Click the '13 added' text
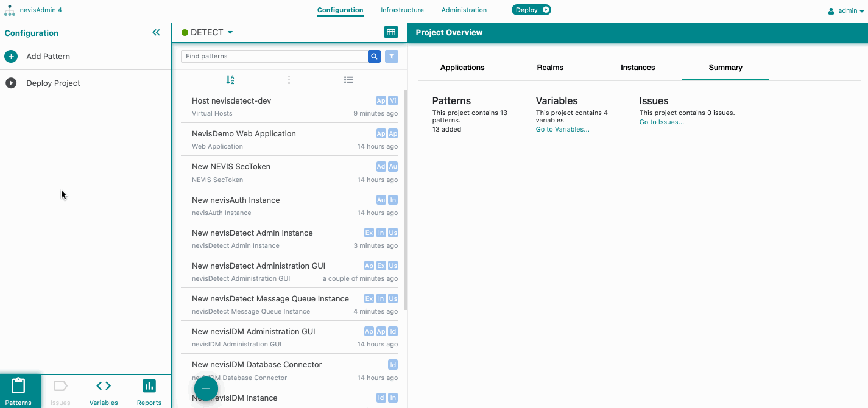The image size is (868, 408). coord(446,129)
